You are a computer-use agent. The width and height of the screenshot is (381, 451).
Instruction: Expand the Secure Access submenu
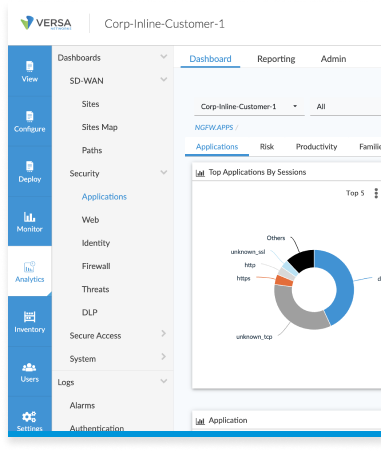click(164, 334)
